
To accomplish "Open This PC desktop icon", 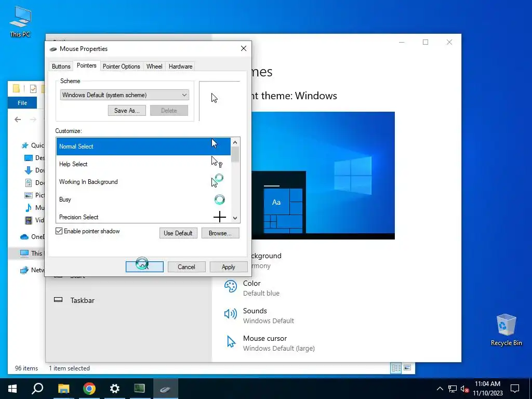I will [20, 22].
